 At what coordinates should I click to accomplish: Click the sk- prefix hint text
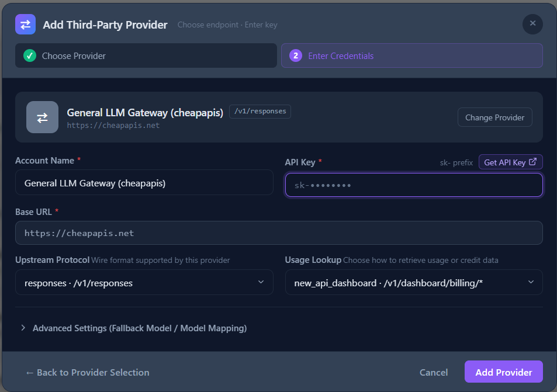(456, 162)
